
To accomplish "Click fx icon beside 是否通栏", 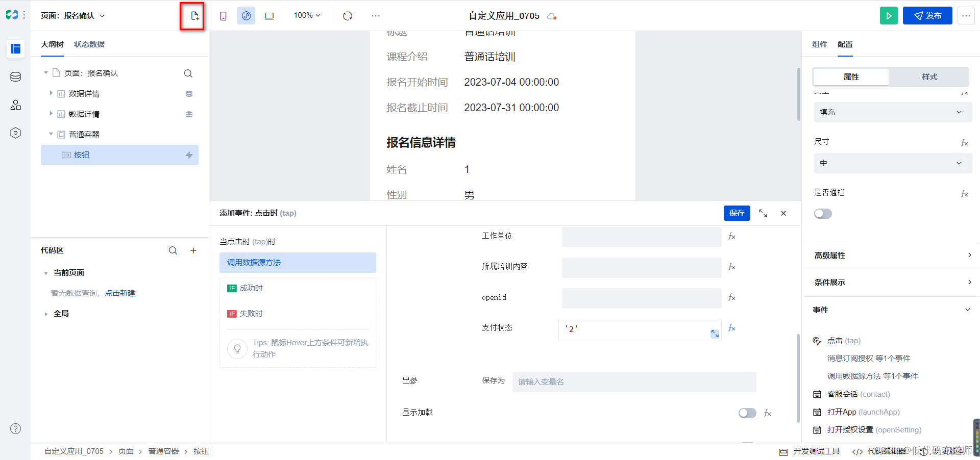I will point(965,194).
